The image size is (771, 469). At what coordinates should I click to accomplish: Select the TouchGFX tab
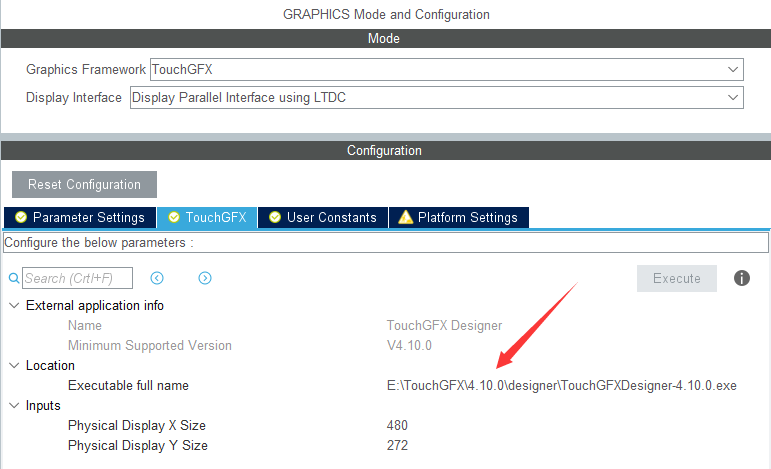coord(207,217)
